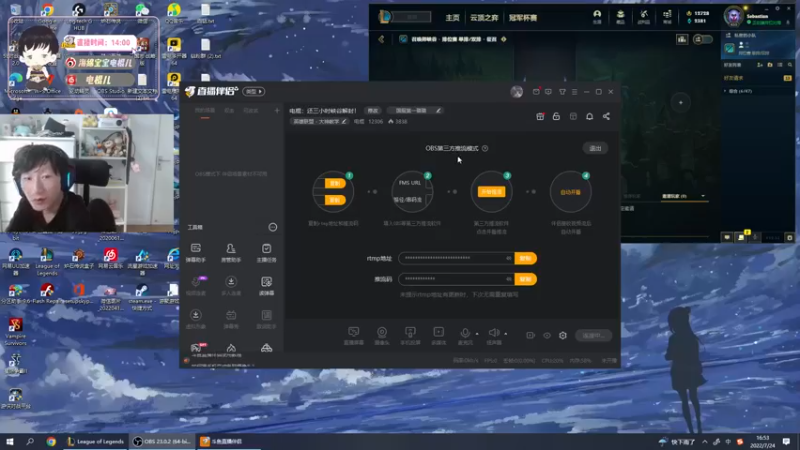800x450 pixels.
Task: Click the stream key field
Action: [456, 279]
